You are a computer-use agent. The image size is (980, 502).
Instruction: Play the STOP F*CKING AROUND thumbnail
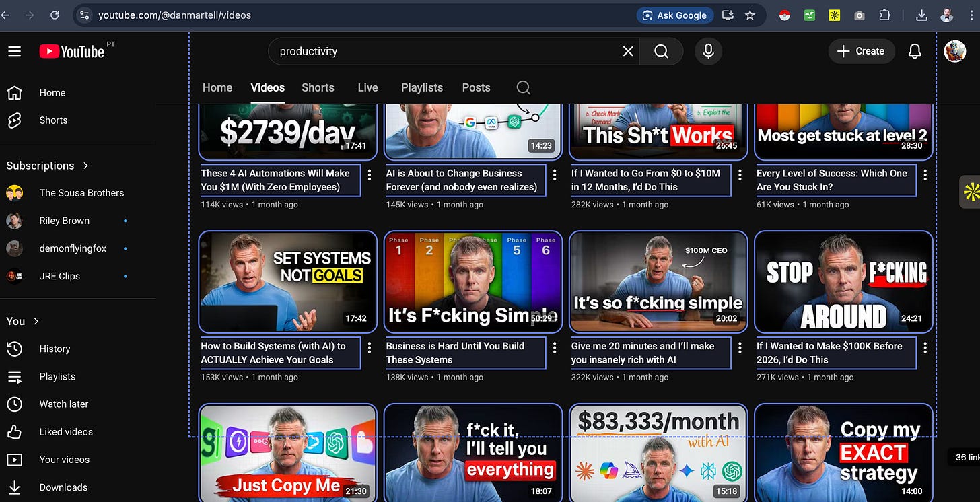[843, 282]
